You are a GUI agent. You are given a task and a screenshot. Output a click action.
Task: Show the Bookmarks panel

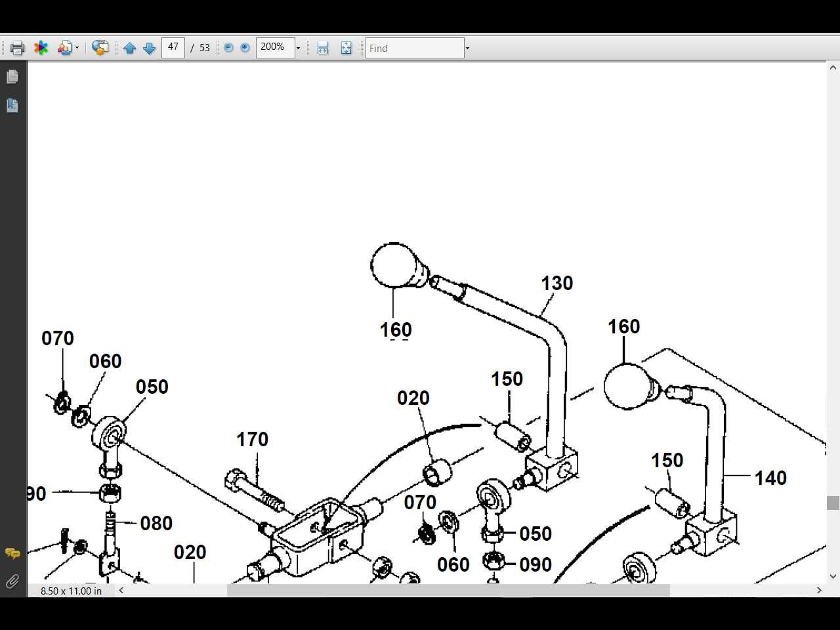click(x=12, y=106)
